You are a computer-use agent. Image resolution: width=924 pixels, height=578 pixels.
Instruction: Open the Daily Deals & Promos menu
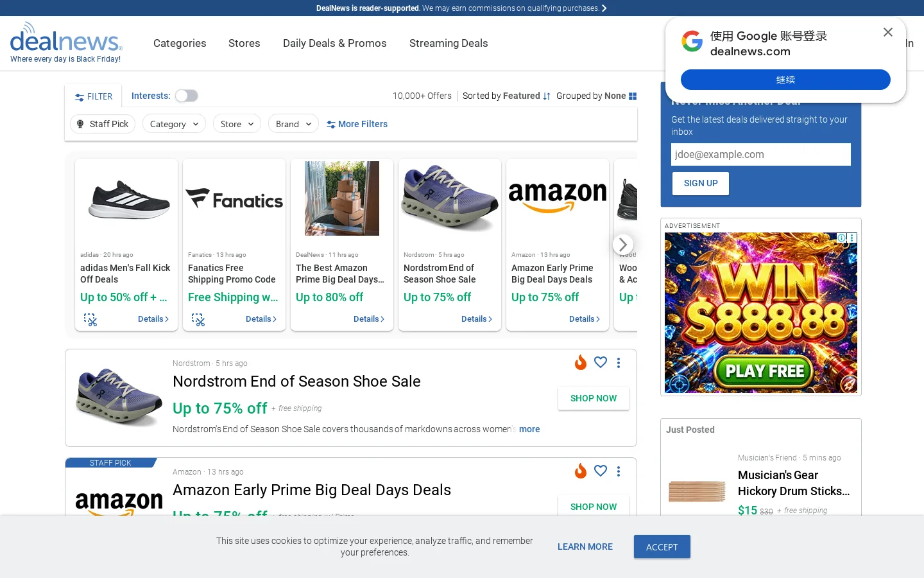(x=335, y=43)
